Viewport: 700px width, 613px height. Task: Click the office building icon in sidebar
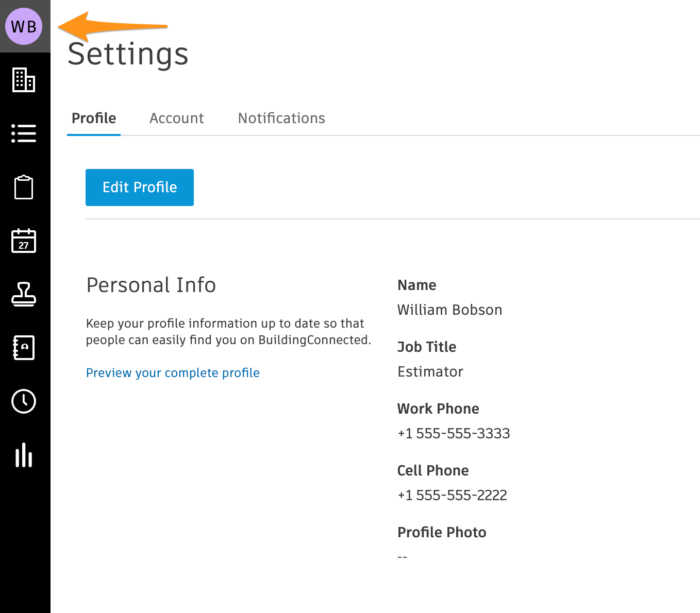point(24,80)
